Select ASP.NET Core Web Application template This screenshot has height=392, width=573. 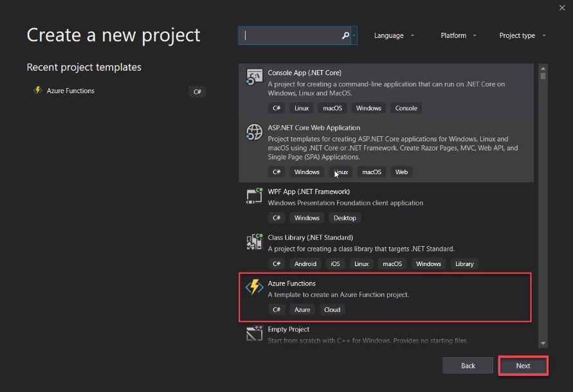point(386,150)
